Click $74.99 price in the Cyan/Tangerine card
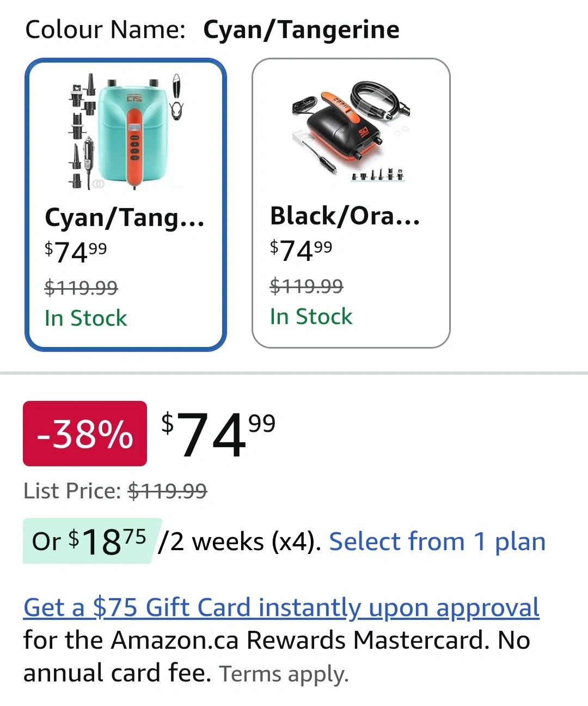 coord(76,252)
